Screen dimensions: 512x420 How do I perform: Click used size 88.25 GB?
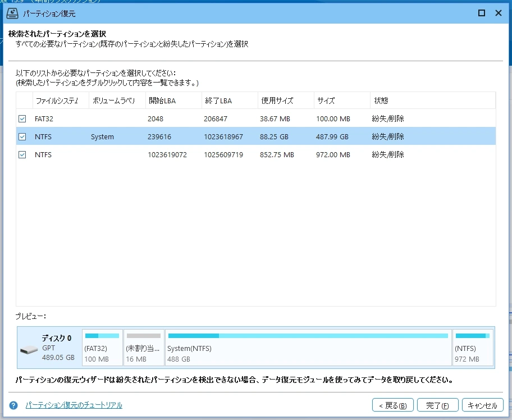coord(274,137)
